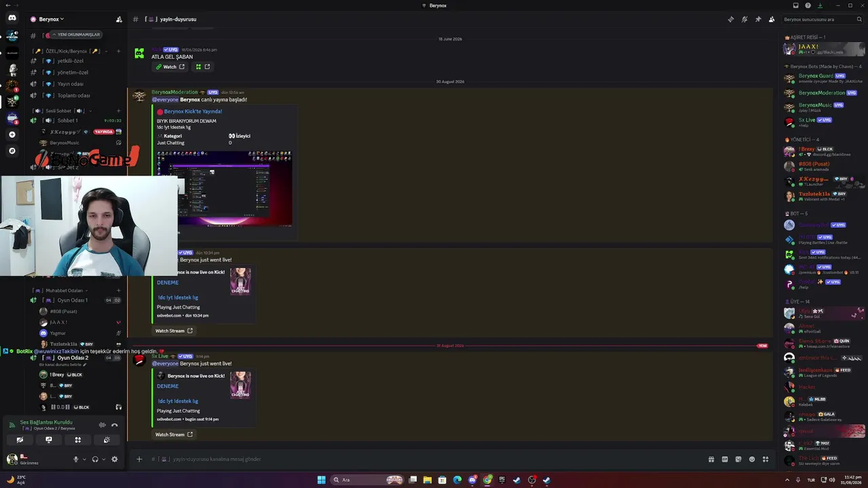Viewport: 868px width, 488px height.
Task: Add channel to Muhabbet Odaları category
Action: click(x=119, y=291)
